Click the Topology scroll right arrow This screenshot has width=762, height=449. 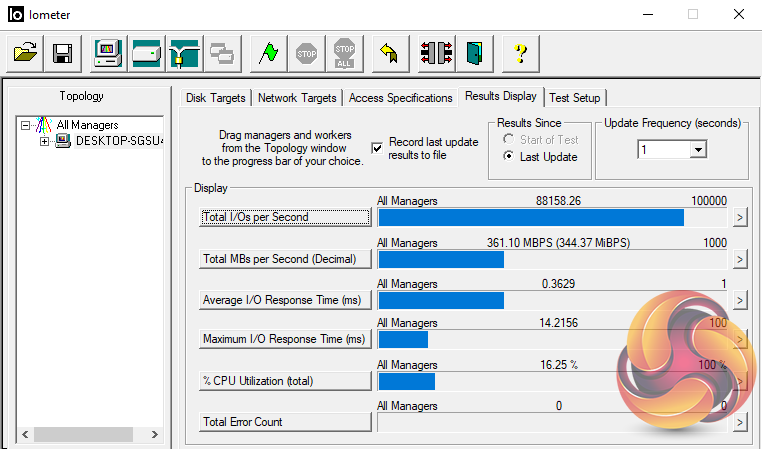tap(155, 434)
